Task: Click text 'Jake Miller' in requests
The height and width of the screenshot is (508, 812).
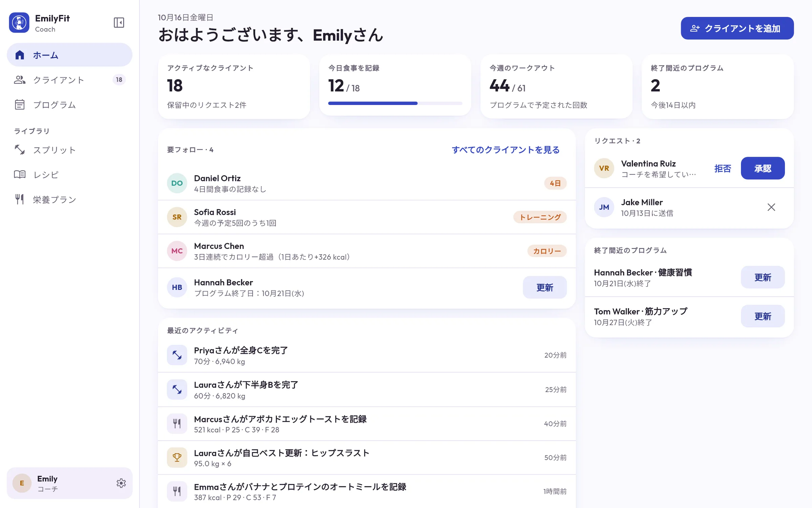Action: [642, 202]
